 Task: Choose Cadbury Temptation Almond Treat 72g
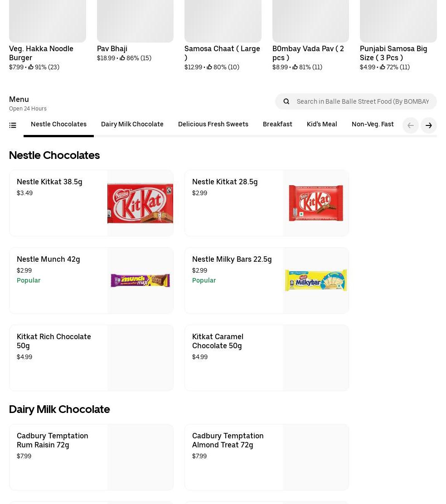[x=267, y=457]
